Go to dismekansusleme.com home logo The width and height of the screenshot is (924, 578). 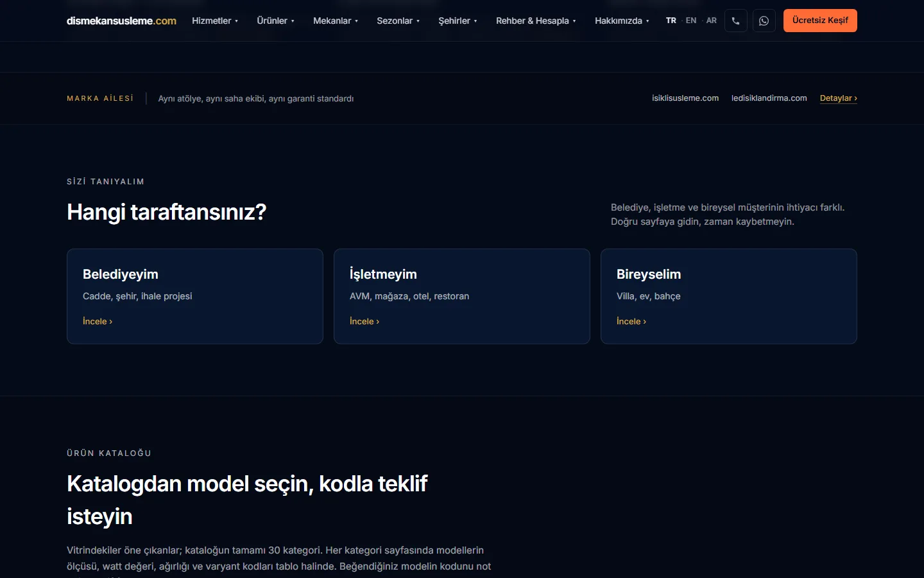pyautogui.click(x=121, y=21)
